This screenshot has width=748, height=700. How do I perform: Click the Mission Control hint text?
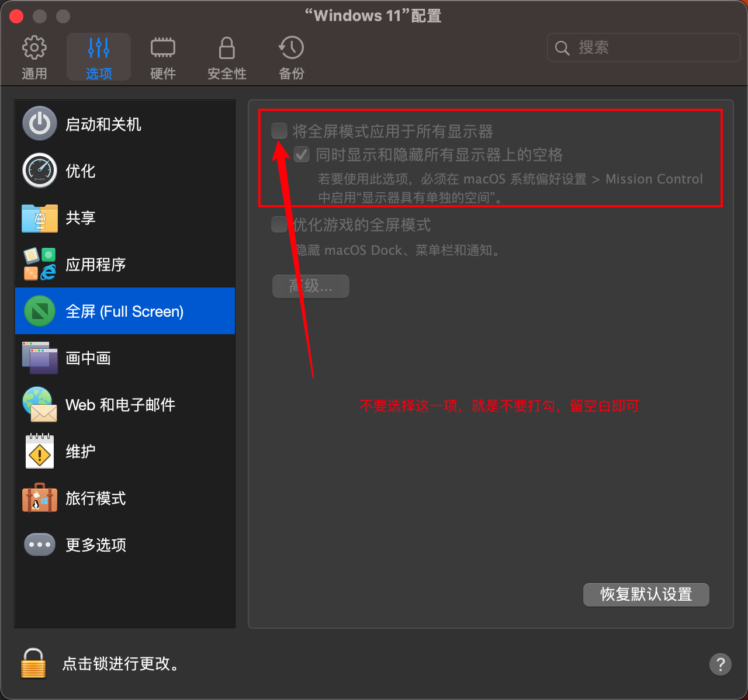point(510,188)
